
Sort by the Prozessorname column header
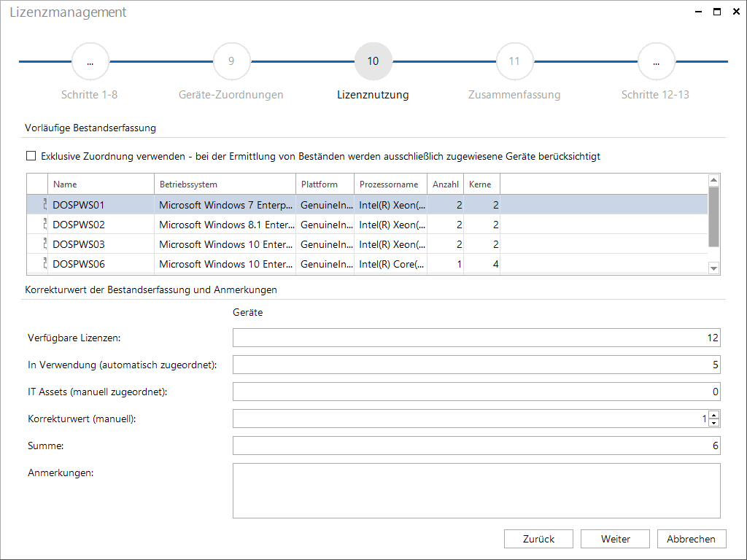391,184
